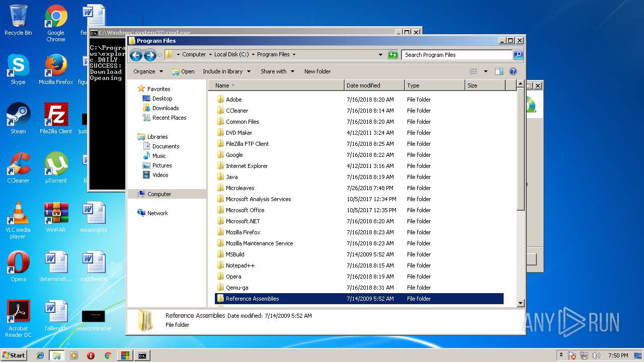Screen dimensions: 644x362
Task: Launch Acrobat Reader DC shortcut
Action: 18,319
